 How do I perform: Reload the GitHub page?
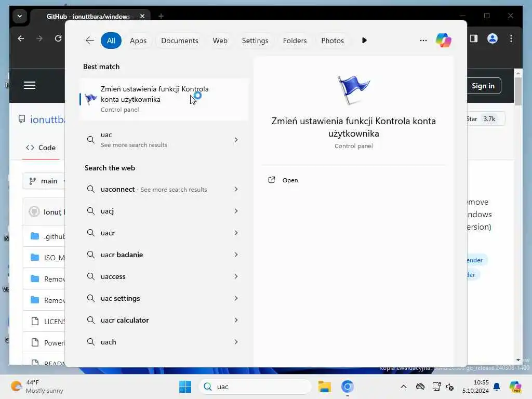(58, 38)
